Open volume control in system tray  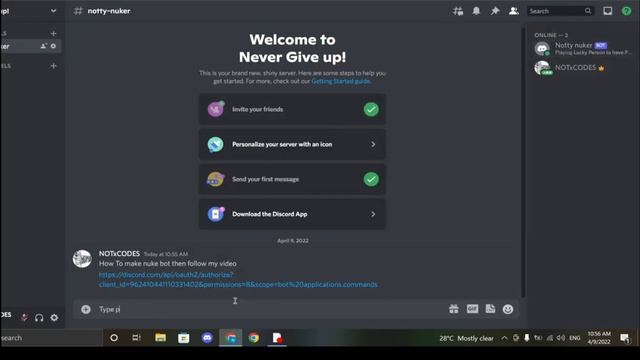[x=561, y=338]
